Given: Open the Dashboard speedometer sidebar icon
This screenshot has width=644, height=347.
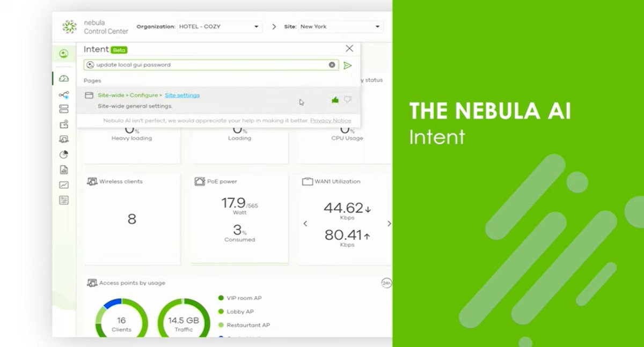Looking at the screenshot, I should click(64, 78).
